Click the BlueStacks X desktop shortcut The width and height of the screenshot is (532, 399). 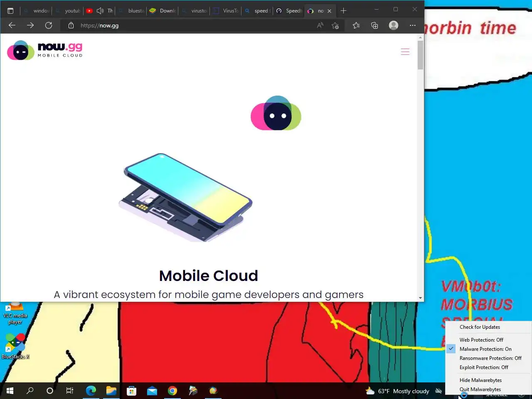(x=15, y=346)
